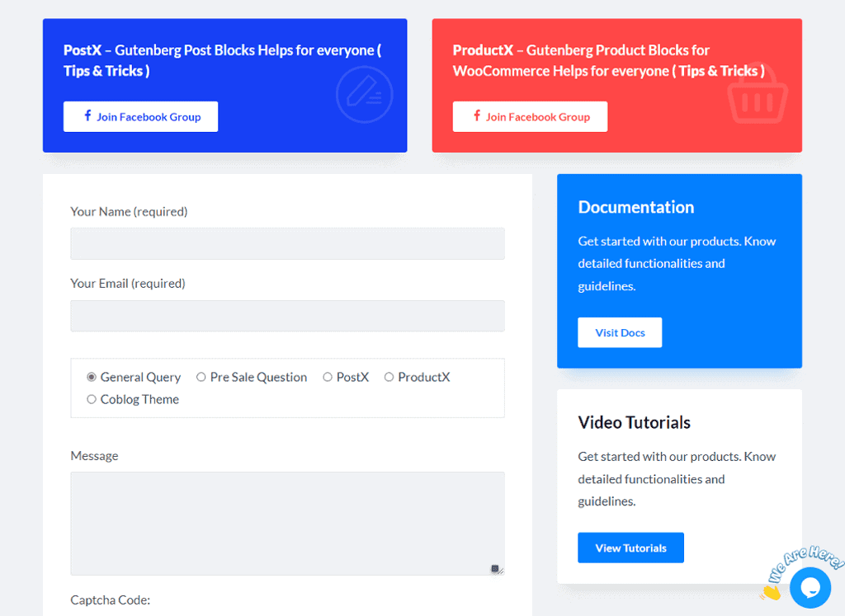
Task: Click the Message box resize handle
Action: point(497,568)
